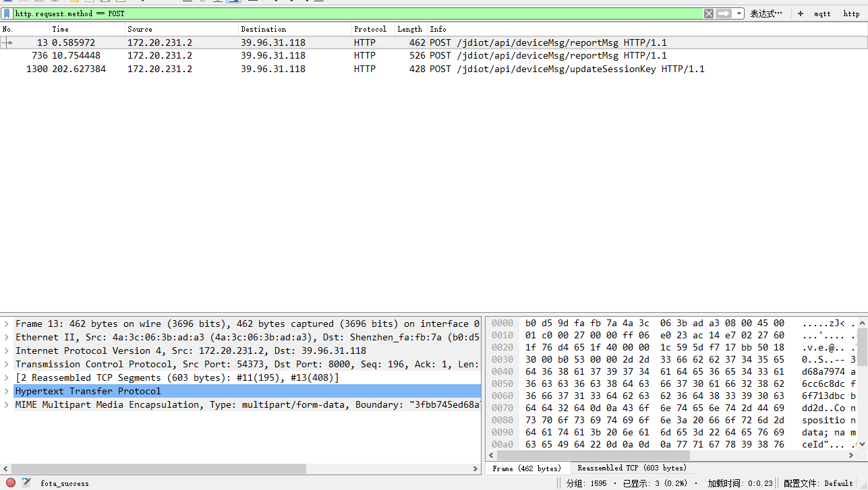Click hex offset 0050 row
This screenshot has height=490, width=868.
click(x=502, y=384)
